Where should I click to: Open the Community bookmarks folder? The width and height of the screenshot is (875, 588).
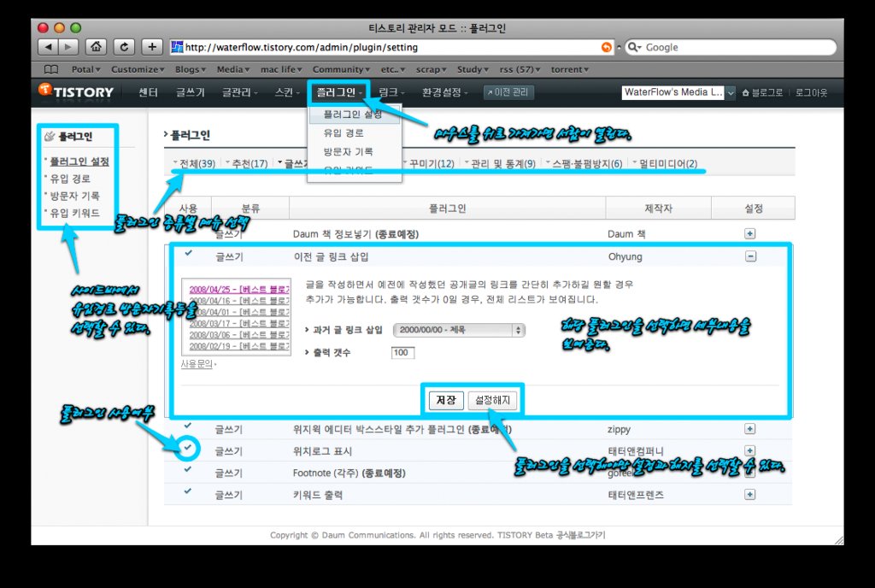[x=341, y=70]
